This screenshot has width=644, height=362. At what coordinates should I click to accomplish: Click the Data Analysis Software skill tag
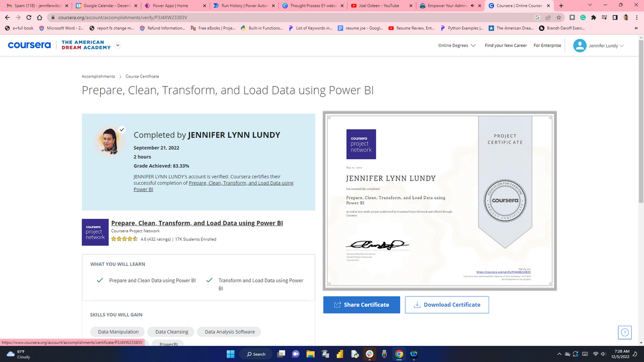[230, 332]
